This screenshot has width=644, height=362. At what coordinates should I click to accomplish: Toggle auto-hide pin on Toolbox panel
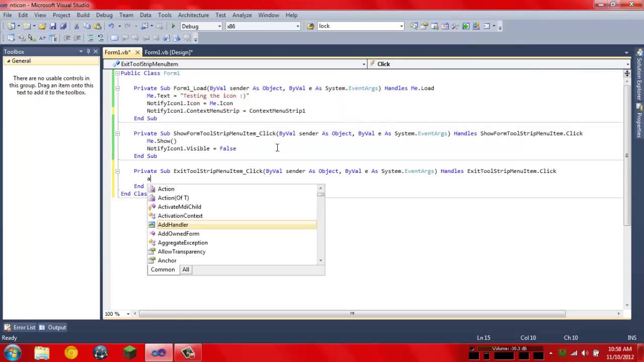click(88, 51)
